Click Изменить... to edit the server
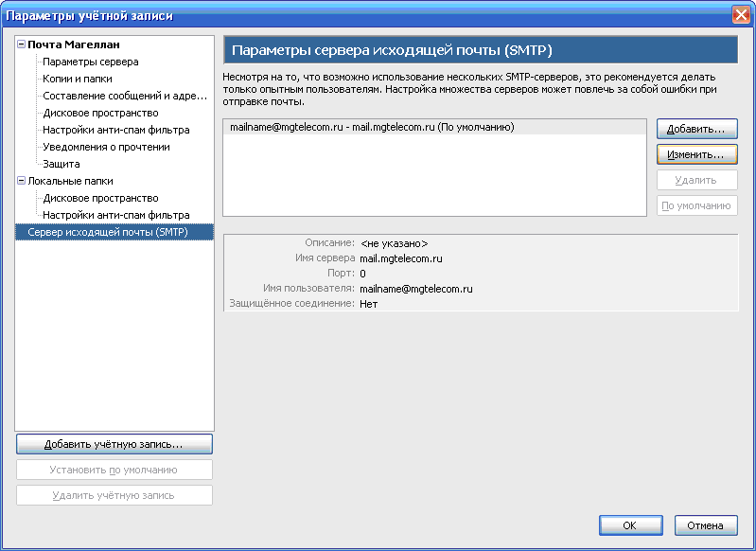This screenshot has height=551, width=756. (696, 153)
